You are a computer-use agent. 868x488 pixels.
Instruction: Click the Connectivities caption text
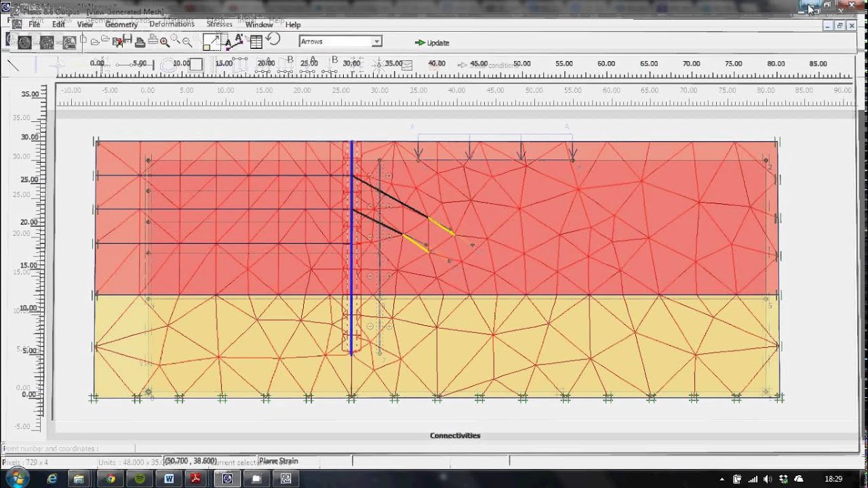pyautogui.click(x=455, y=435)
